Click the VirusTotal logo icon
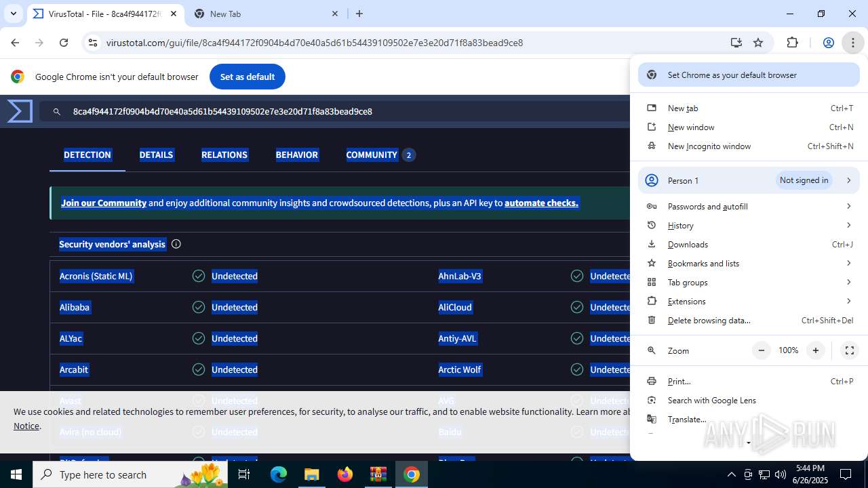The width and height of the screenshot is (868, 488). [x=20, y=111]
